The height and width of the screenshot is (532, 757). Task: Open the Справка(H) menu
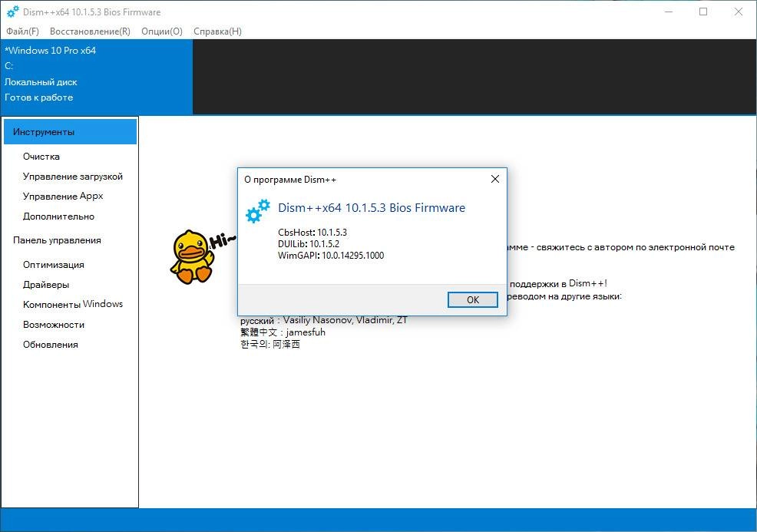217,31
